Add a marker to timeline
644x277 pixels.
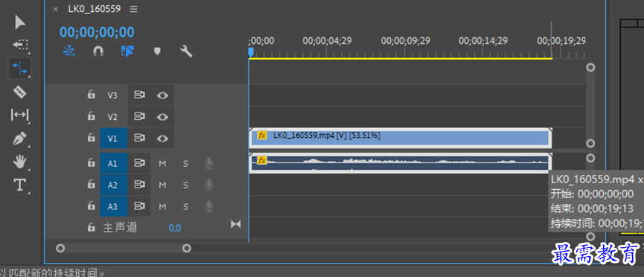157,51
